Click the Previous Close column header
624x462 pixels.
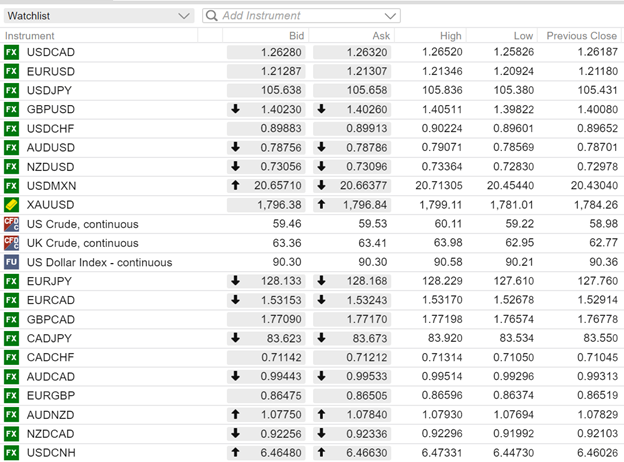click(581, 35)
